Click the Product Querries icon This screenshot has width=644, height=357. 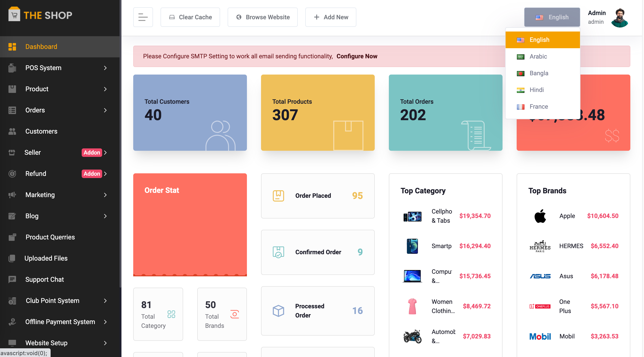click(12, 237)
